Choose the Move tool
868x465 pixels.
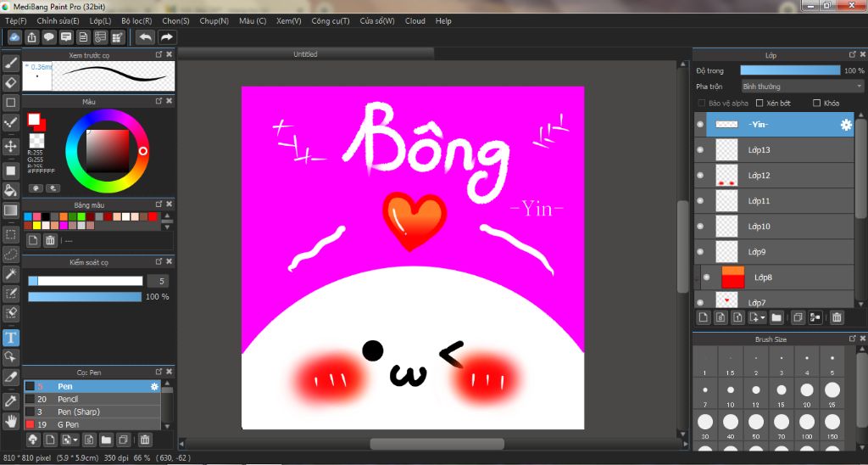(x=11, y=146)
